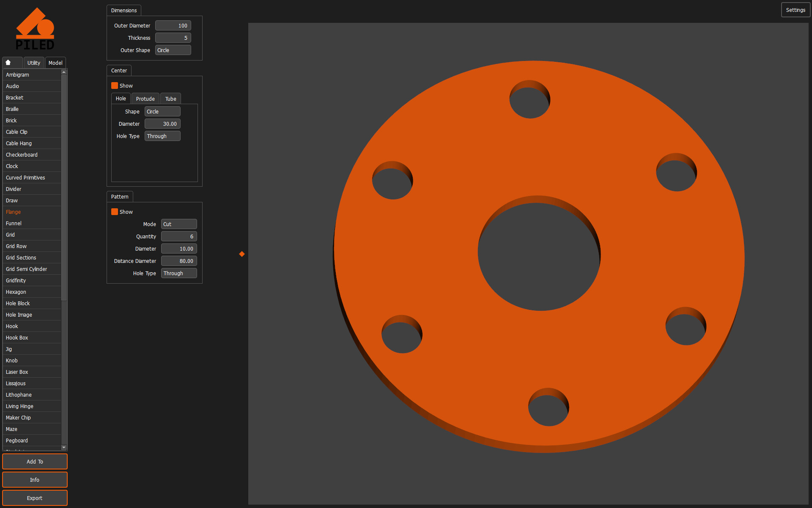Image resolution: width=812 pixels, height=508 pixels.
Task: Select Gridfinity in the list
Action: click(32, 280)
